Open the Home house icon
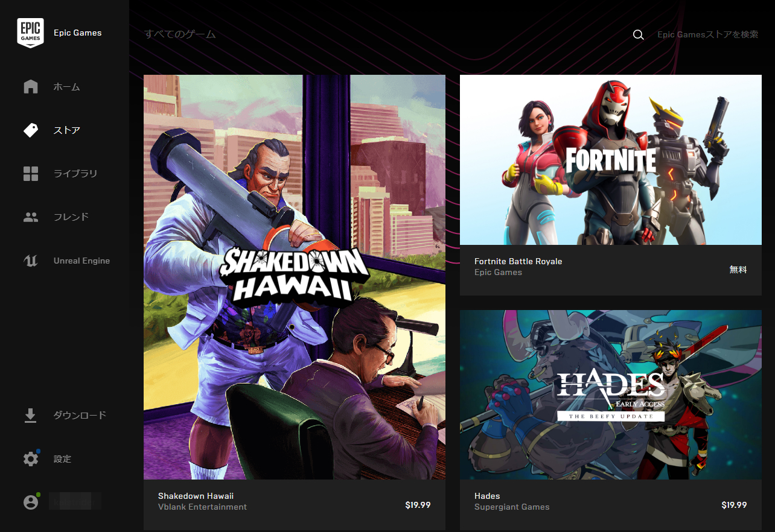Image resolution: width=775 pixels, height=532 pixels. click(x=31, y=87)
